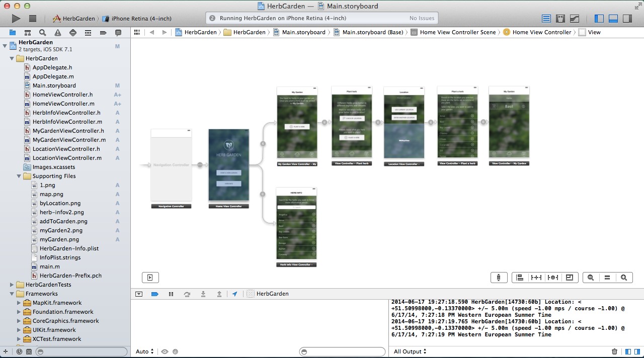This screenshot has height=358, width=644.
Task: Toggle breakpoints activation in debug bar
Action: tap(155, 294)
